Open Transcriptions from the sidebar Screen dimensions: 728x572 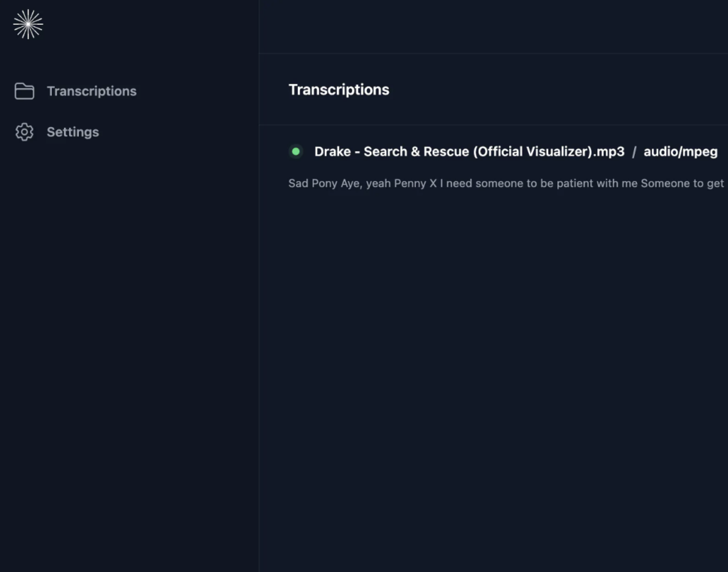click(91, 91)
